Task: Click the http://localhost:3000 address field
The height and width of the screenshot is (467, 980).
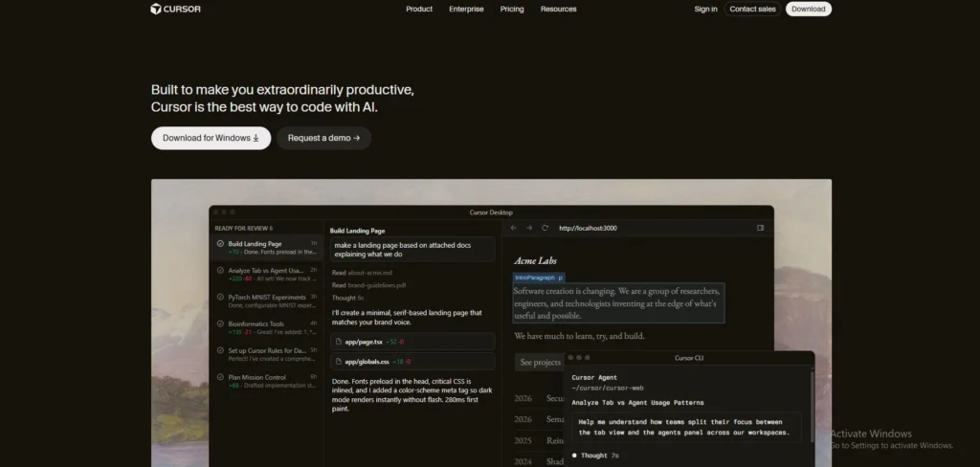Action: click(x=588, y=228)
